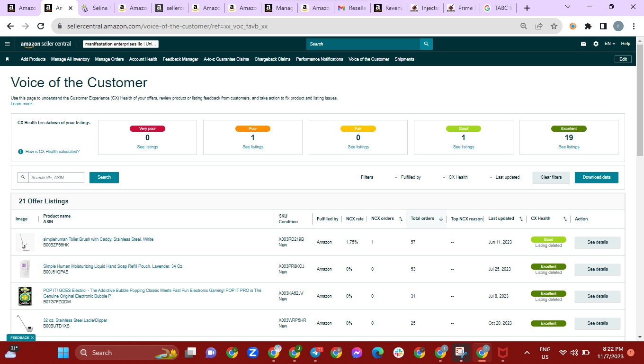
Task: Open the manifestation enterprises account switcher
Action: coord(121,44)
